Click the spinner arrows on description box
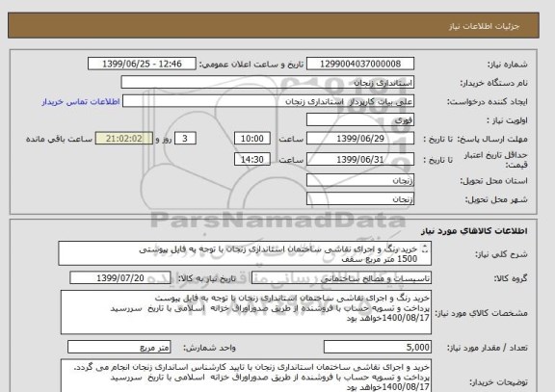The width and height of the screenshot is (555, 392). (425, 249)
